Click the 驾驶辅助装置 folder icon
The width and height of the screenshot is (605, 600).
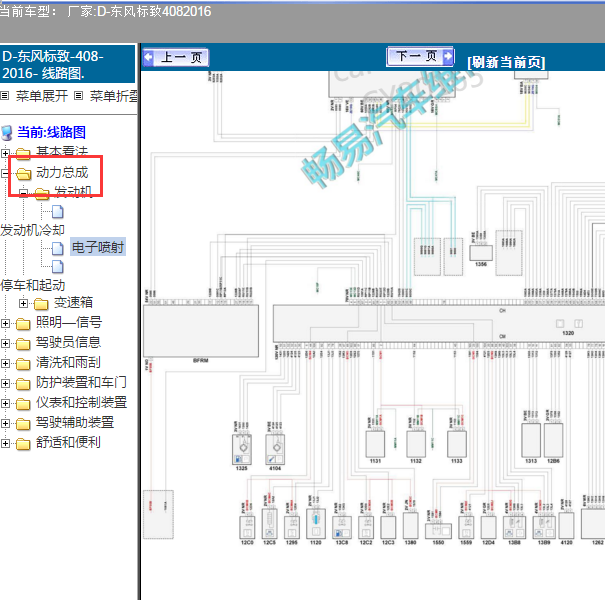(23, 424)
